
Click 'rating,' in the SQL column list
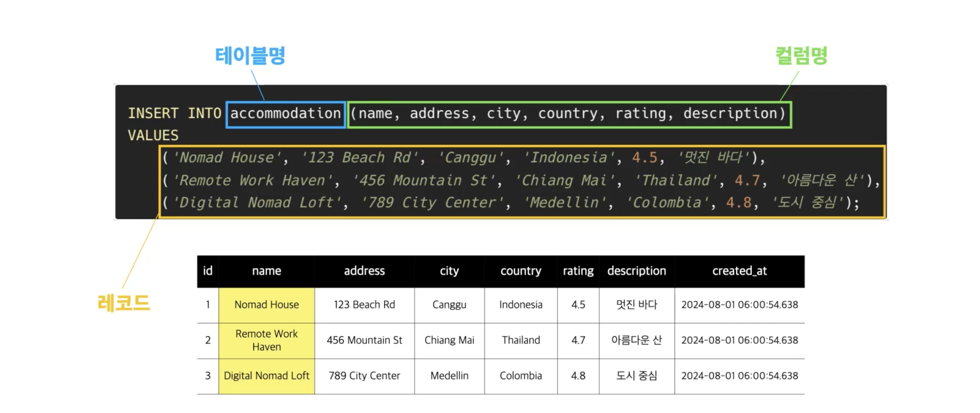(645, 113)
